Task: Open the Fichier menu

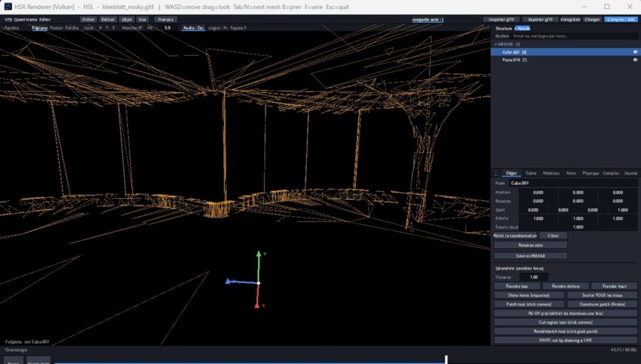Action: point(88,19)
